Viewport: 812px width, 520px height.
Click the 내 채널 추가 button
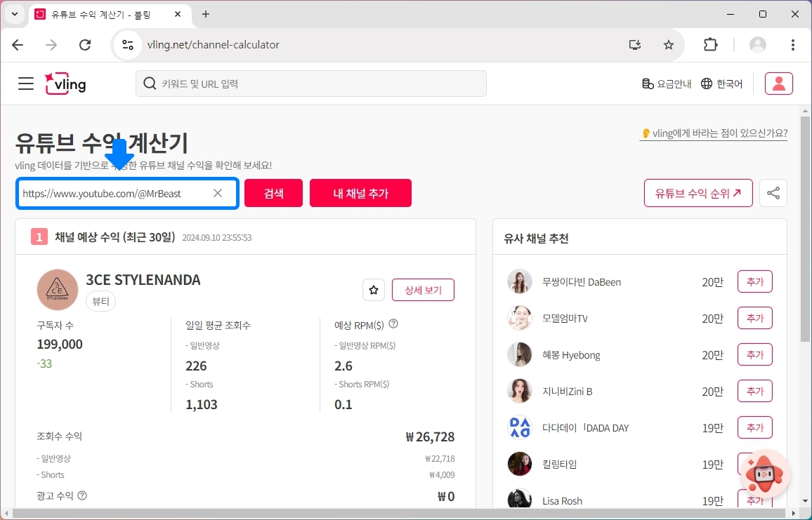[360, 193]
